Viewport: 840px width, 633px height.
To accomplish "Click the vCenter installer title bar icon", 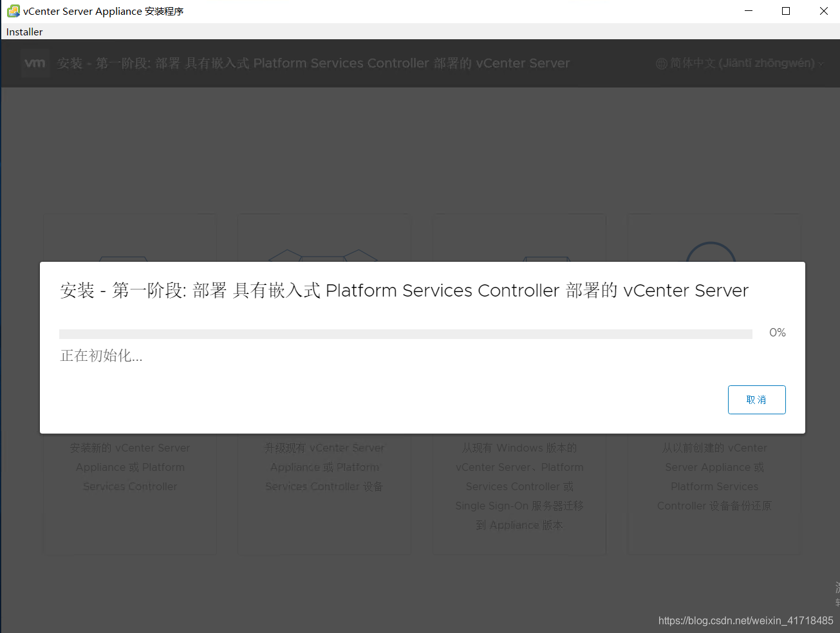I will (x=13, y=11).
